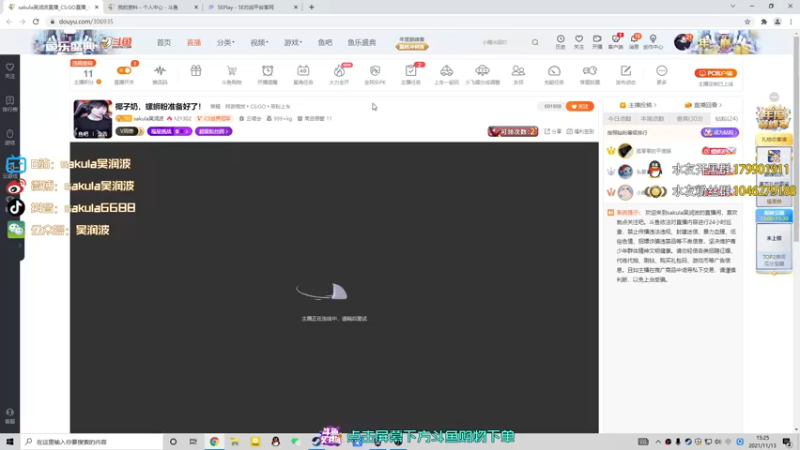800x450 pixels.
Task: Click the publish post pencil icon
Action: point(626,71)
